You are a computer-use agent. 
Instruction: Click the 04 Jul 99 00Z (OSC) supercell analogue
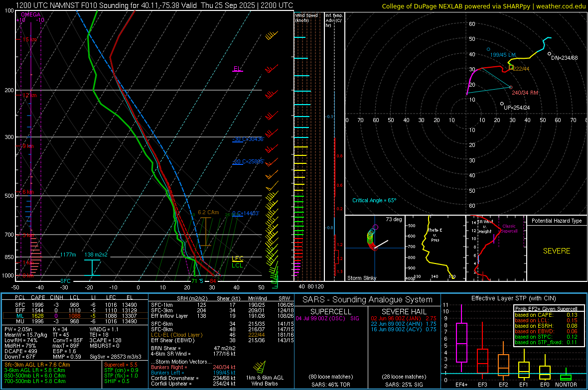[x=327, y=318]
